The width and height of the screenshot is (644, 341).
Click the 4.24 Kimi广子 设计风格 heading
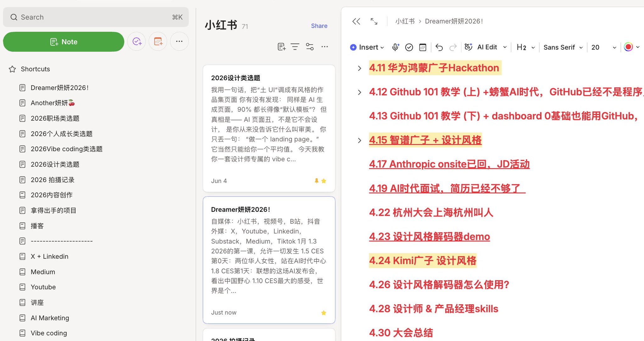click(x=423, y=261)
